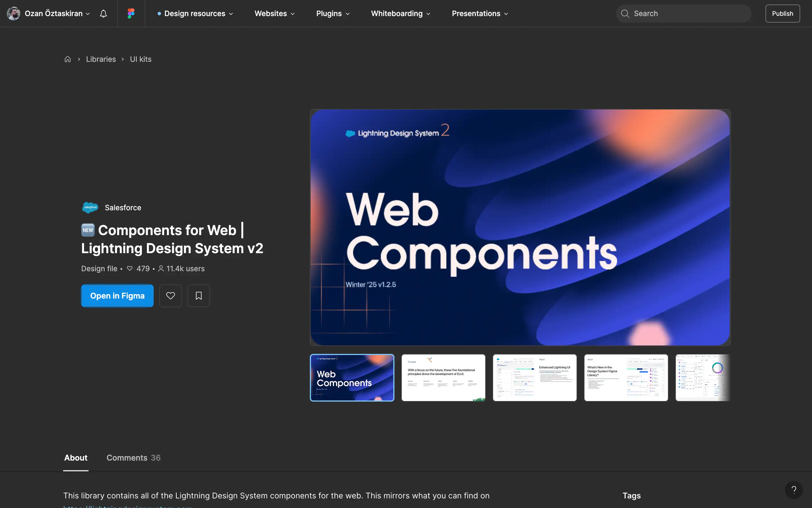Select the Enhanced Lightning UI thumbnail
The width and height of the screenshot is (812, 508).
[x=535, y=378]
